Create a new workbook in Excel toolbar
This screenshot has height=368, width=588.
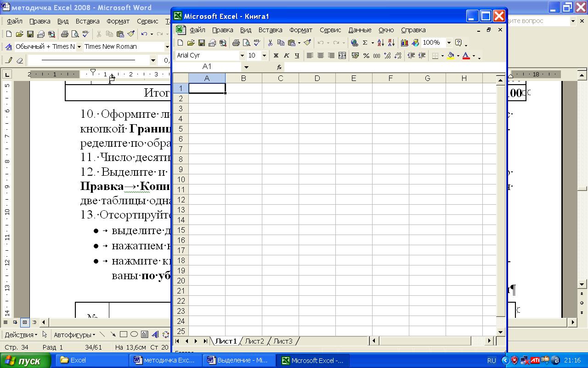[x=180, y=43]
